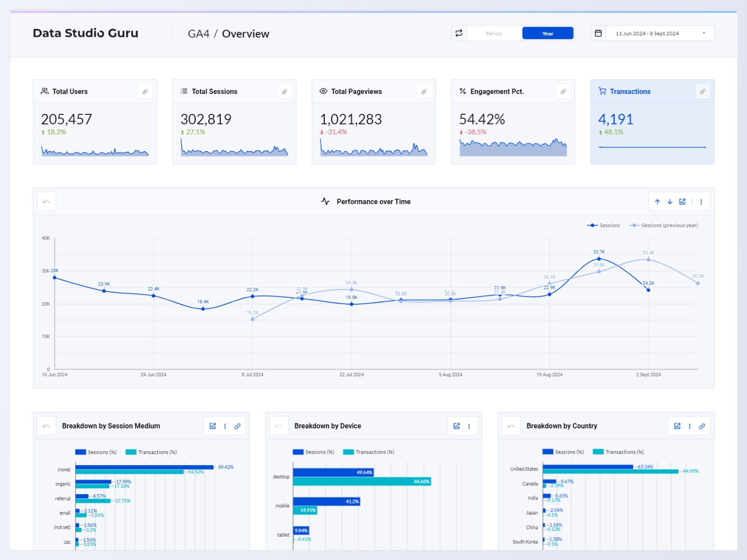Open more options in Breakdown by Device

coord(469,426)
